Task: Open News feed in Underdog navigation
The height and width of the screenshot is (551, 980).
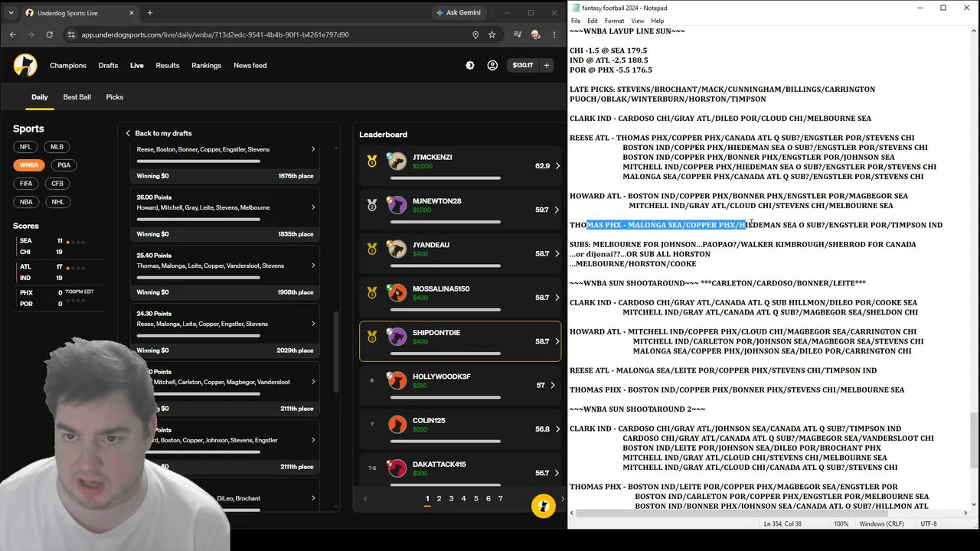Action: (250, 66)
